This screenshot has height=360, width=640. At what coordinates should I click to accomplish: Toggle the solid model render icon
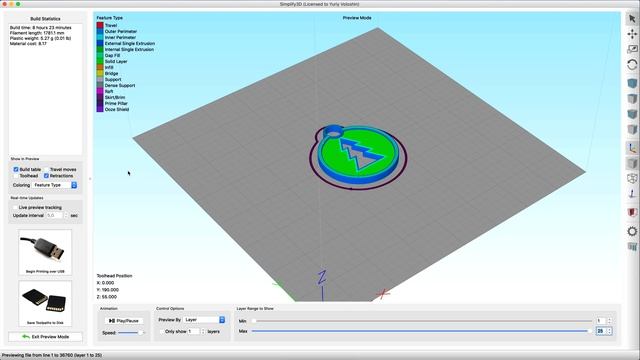click(632, 164)
